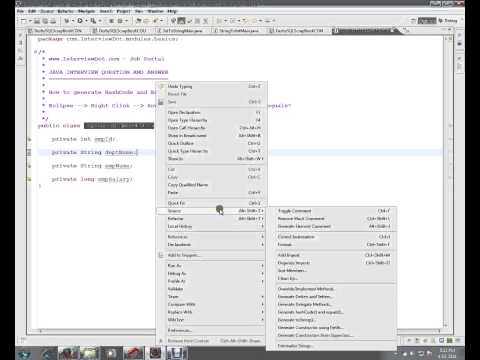Screen dimensions: 480x360
Task: Open the Navigate menu in the menu bar
Action: pos(86,11)
